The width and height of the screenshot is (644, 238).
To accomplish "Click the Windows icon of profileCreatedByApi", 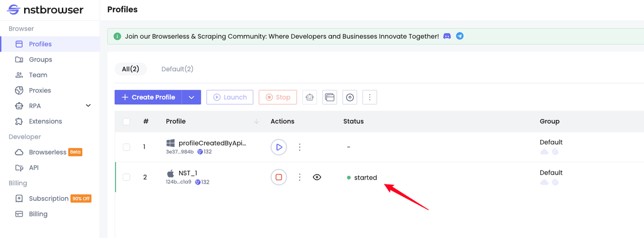I will coord(171,143).
